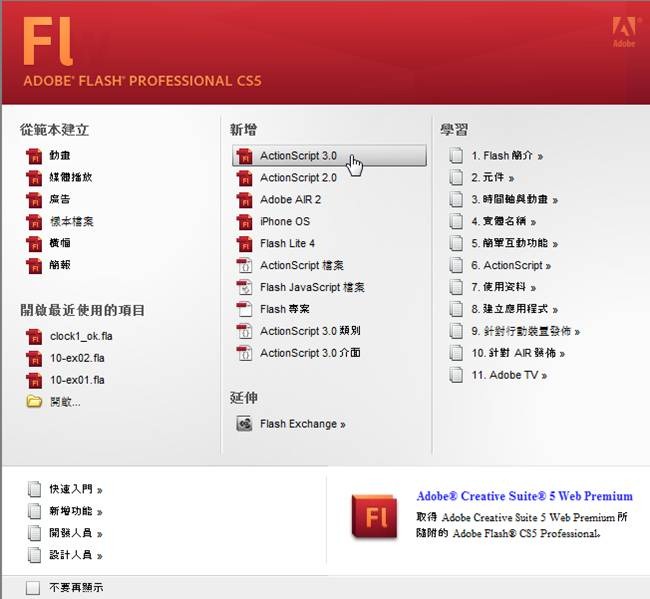Open the 開發人員 link
This screenshot has height=599, width=650.
click(76, 533)
